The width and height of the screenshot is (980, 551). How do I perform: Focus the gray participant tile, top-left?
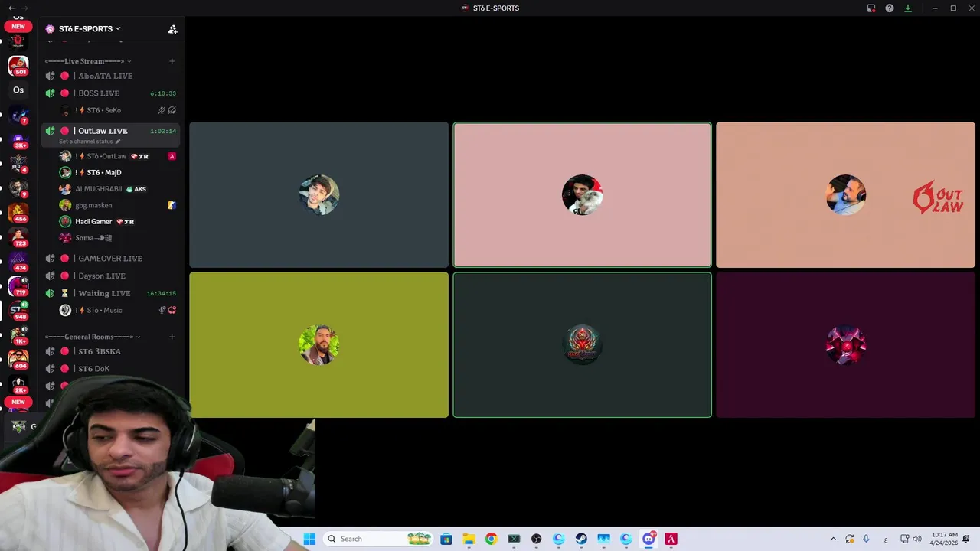pos(319,195)
